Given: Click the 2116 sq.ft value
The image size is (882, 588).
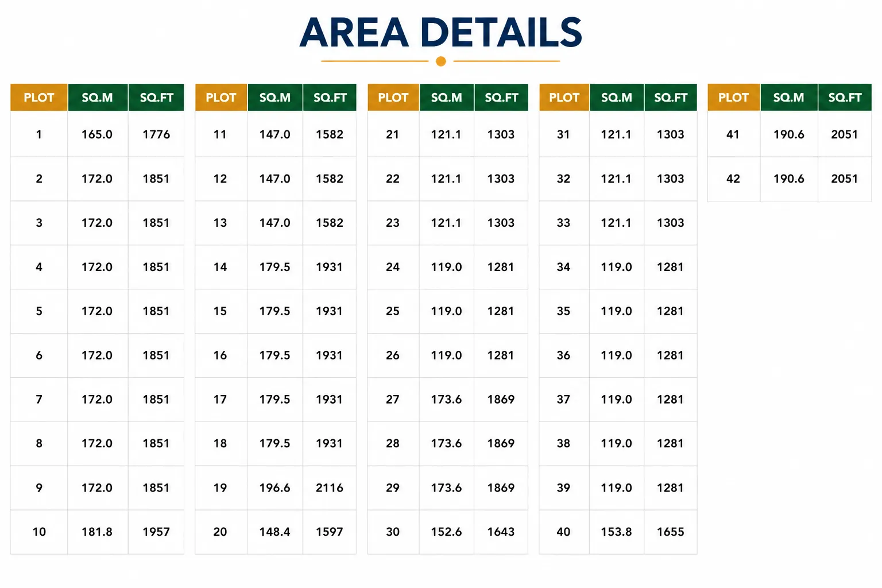Looking at the screenshot, I should point(330,488).
